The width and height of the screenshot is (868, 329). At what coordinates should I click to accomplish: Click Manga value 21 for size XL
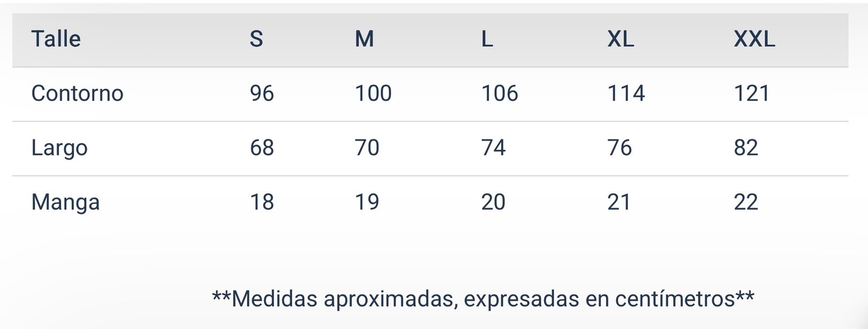tap(619, 202)
